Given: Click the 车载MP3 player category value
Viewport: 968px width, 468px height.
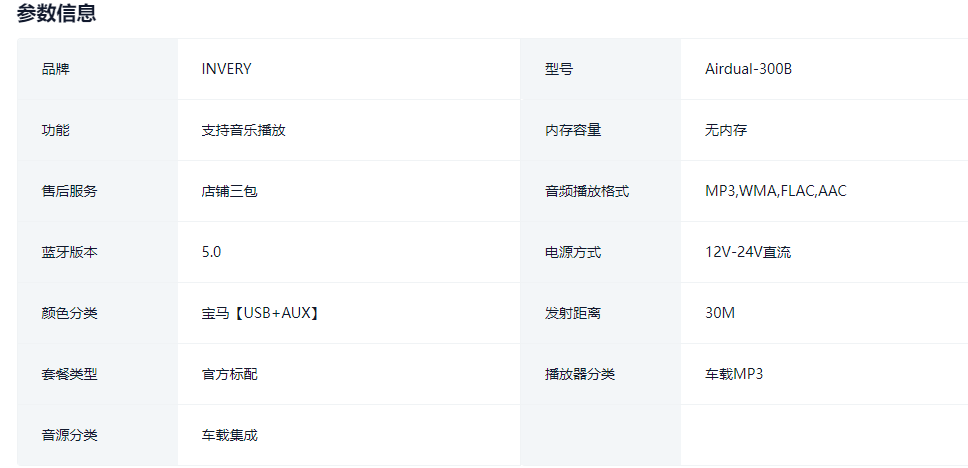Looking at the screenshot, I should pyautogui.click(x=734, y=374).
